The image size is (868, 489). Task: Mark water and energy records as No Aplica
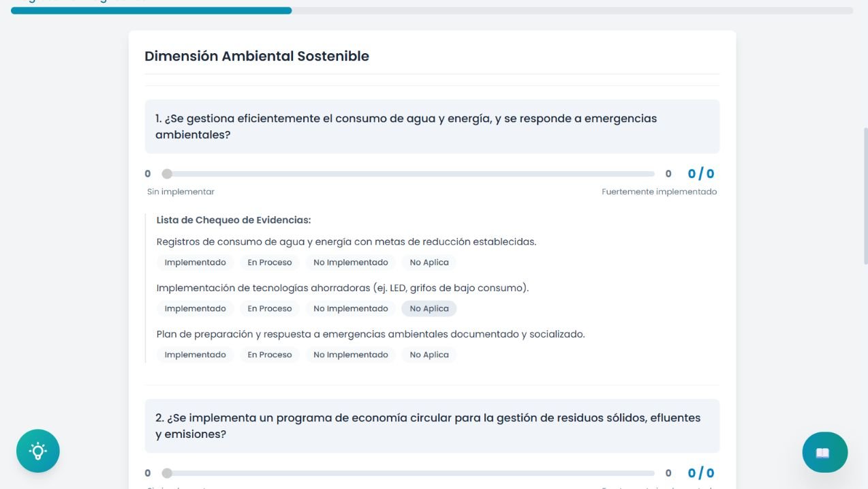point(429,263)
